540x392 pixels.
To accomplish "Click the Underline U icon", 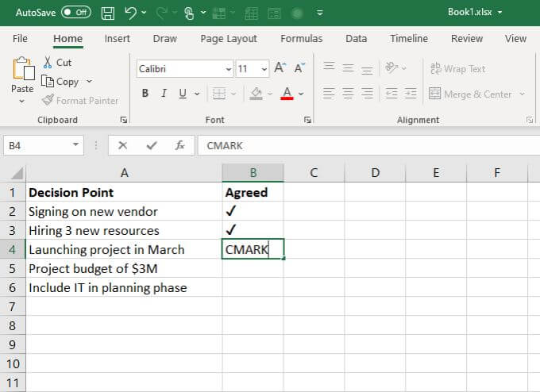I will click(x=183, y=94).
